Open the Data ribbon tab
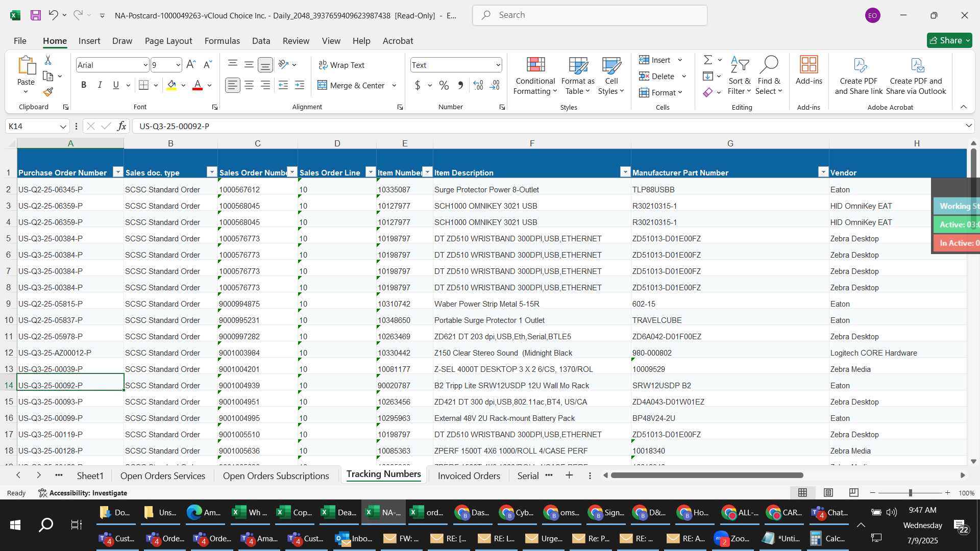 [261, 41]
